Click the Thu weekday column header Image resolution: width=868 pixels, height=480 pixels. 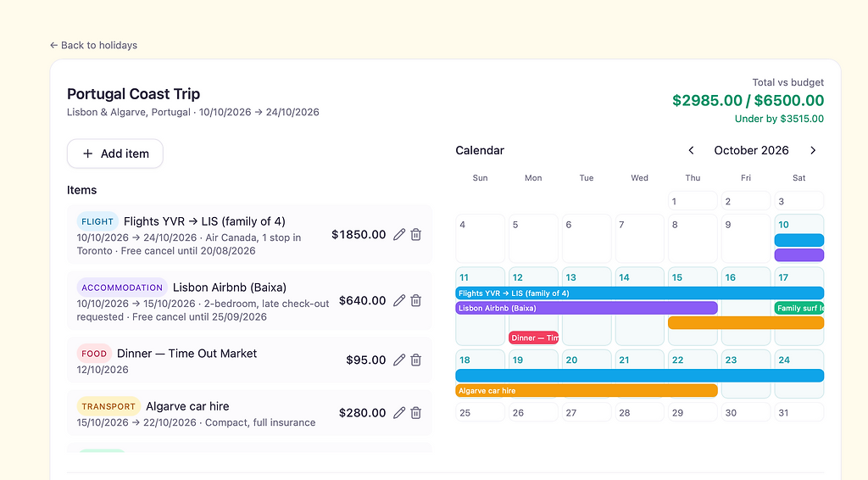click(693, 178)
